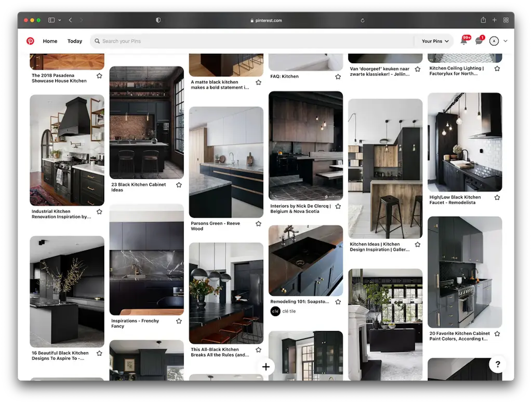Click the privacy shield icon
532x404 pixels.
[158, 20]
